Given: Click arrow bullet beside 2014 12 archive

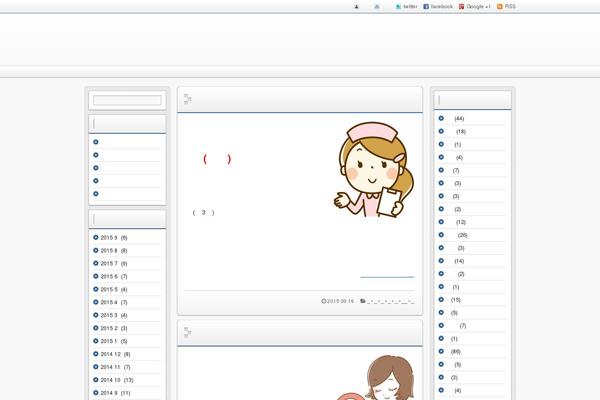Looking at the screenshot, I should 96,354.
